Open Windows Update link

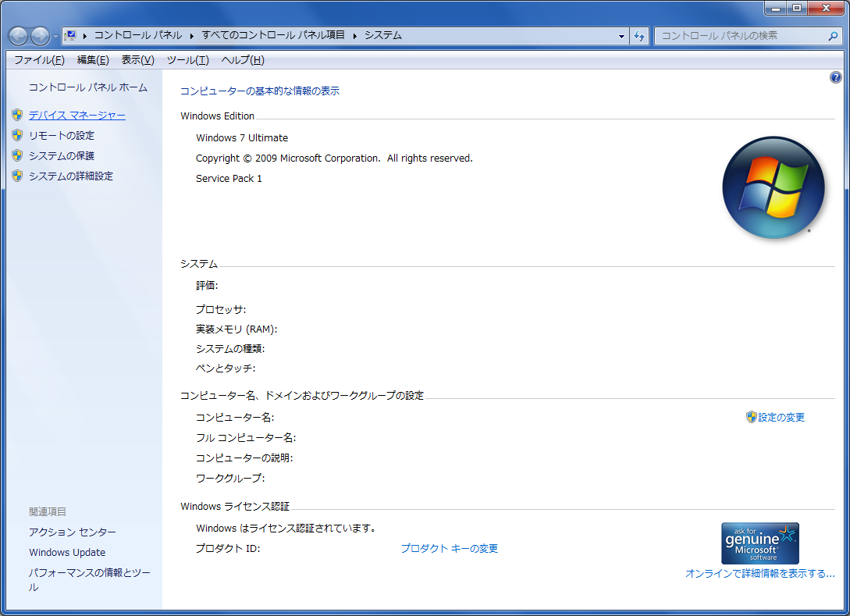(67, 553)
